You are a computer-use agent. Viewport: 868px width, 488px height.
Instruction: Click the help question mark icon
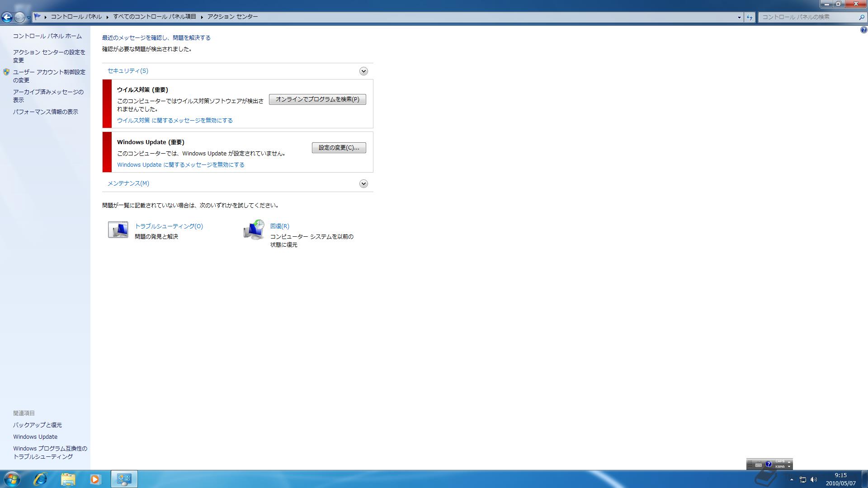pos(863,30)
